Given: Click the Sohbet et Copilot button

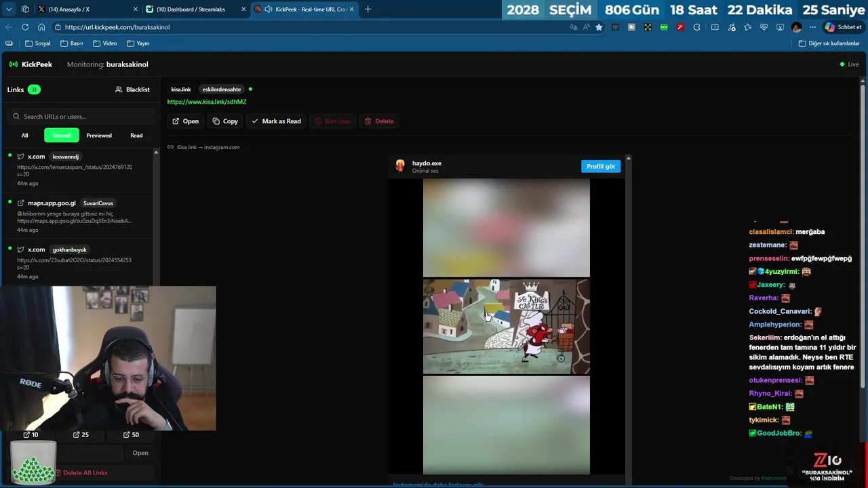Looking at the screenshot, I should [x=844, y=27].
